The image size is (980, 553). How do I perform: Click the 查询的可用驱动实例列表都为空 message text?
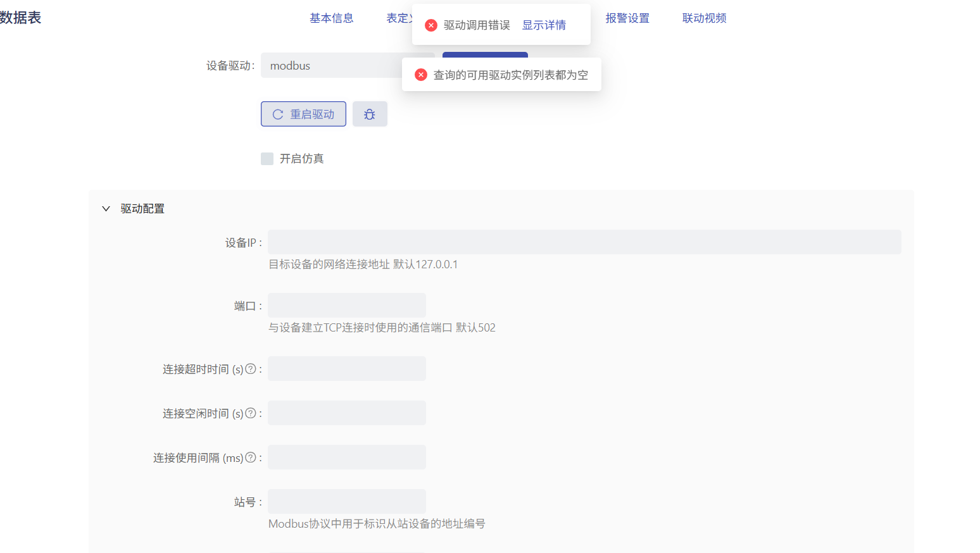(x=511, y=75)
